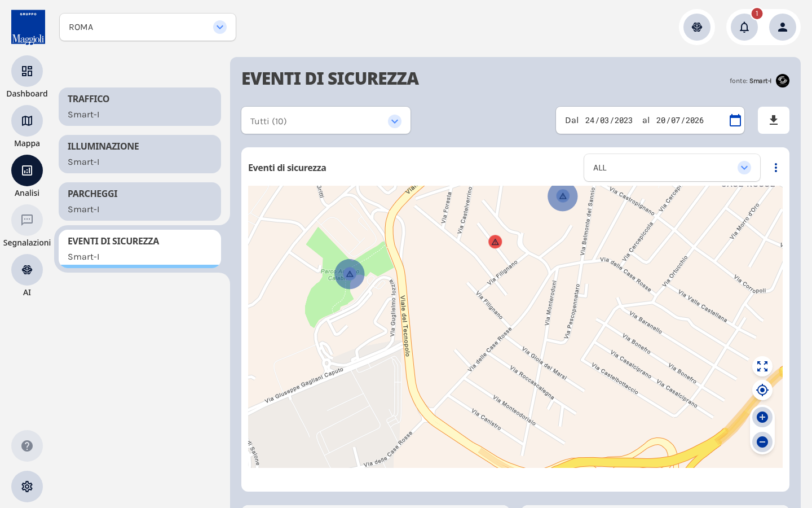Screen dimensions: 812x508
Task: Click the Eventi di sicurezza card title
Action: (287, 168)
